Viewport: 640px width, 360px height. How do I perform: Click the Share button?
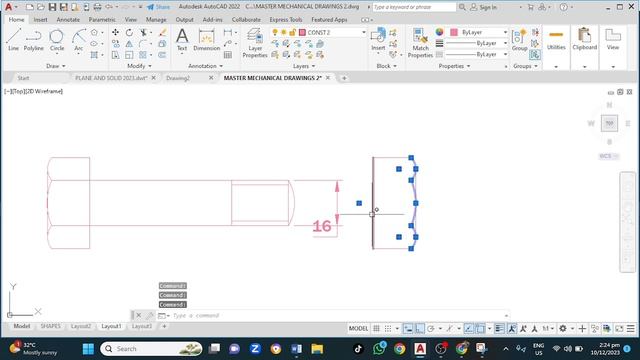159,7
